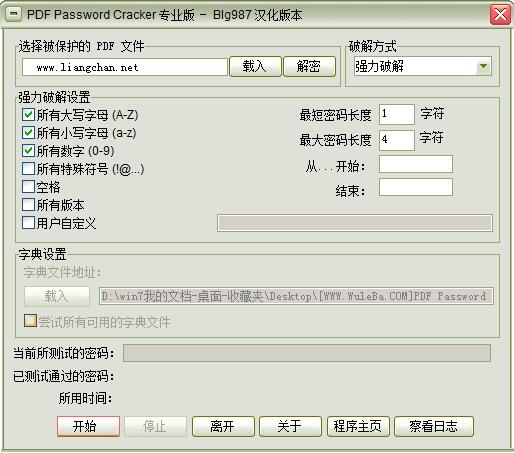
Task: Click the 最大密码长度 field
Action: pyautogui.click(x=397, y=140)
